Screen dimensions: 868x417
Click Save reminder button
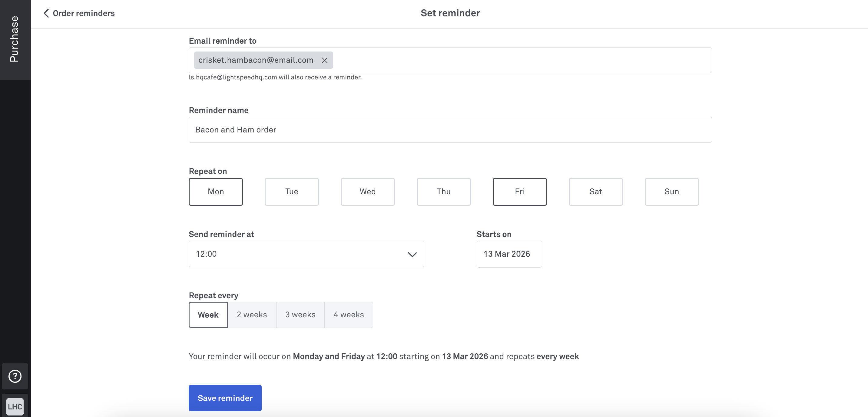click(x=225, y=398)
